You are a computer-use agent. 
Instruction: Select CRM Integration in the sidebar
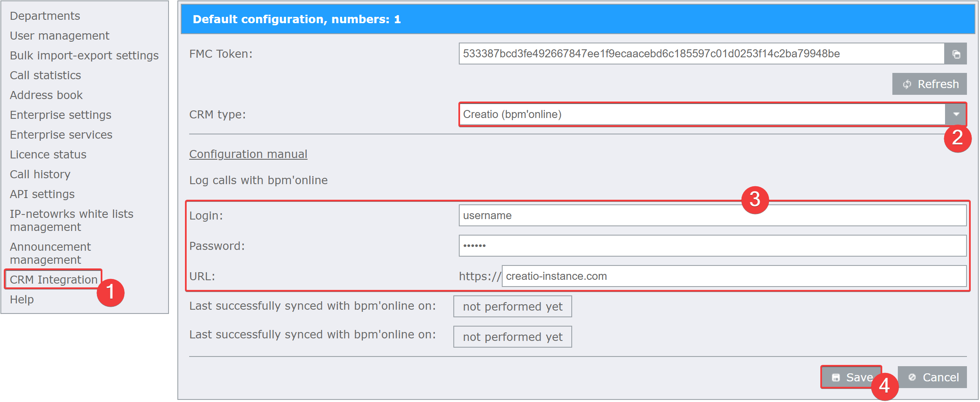(x=54, y=280)
